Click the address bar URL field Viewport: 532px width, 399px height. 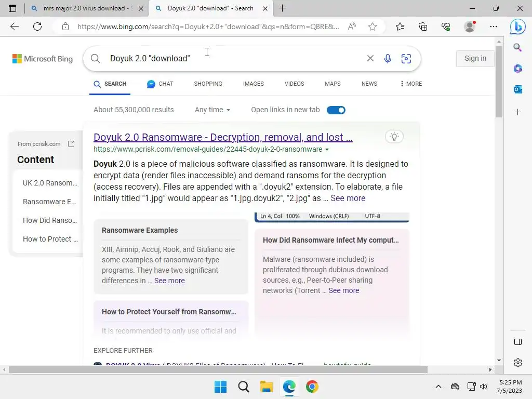pyautogui.click(x=208, y=26)
